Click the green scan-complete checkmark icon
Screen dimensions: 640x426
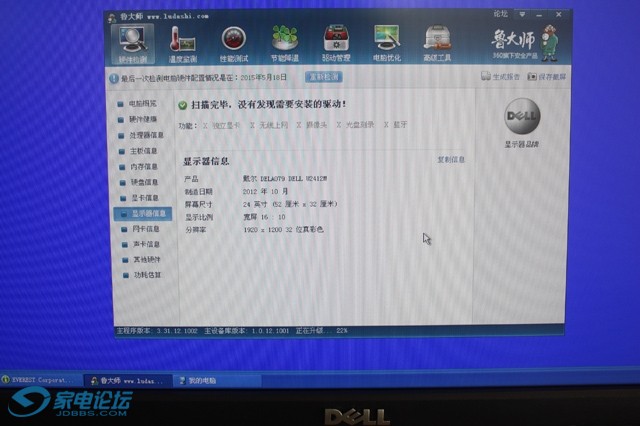point(182,105)
